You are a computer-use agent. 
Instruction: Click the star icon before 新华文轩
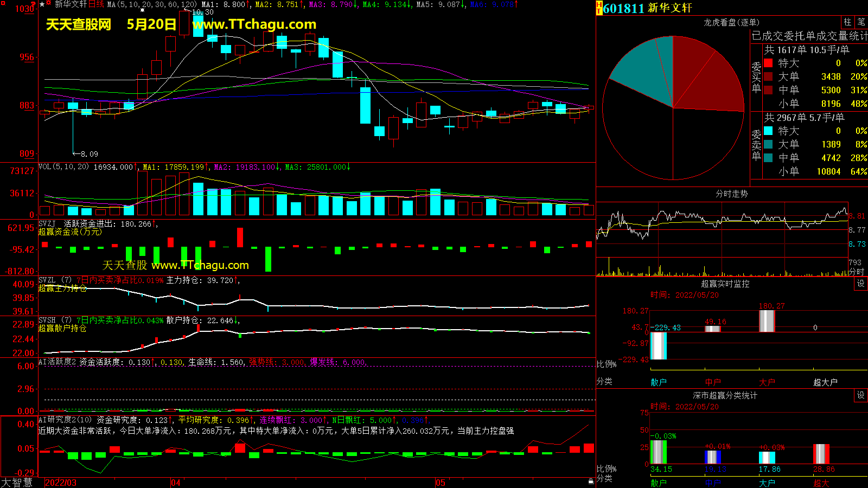click(42, 4)
